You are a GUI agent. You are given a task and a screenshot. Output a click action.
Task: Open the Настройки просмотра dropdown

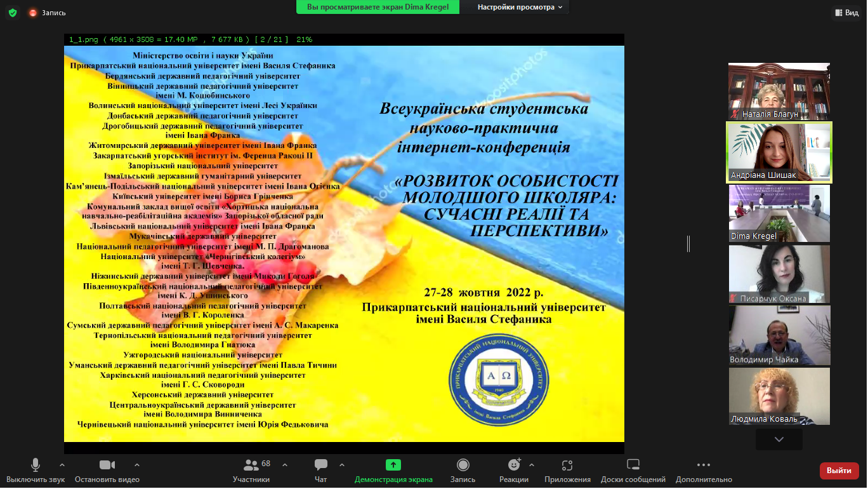(x=520, y=7)
